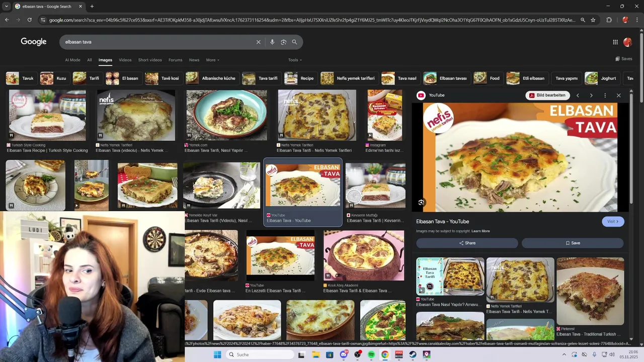Start voice search with the microphone icon
Image resolution: width=644 pixels, height=362 pixels.
272,42
